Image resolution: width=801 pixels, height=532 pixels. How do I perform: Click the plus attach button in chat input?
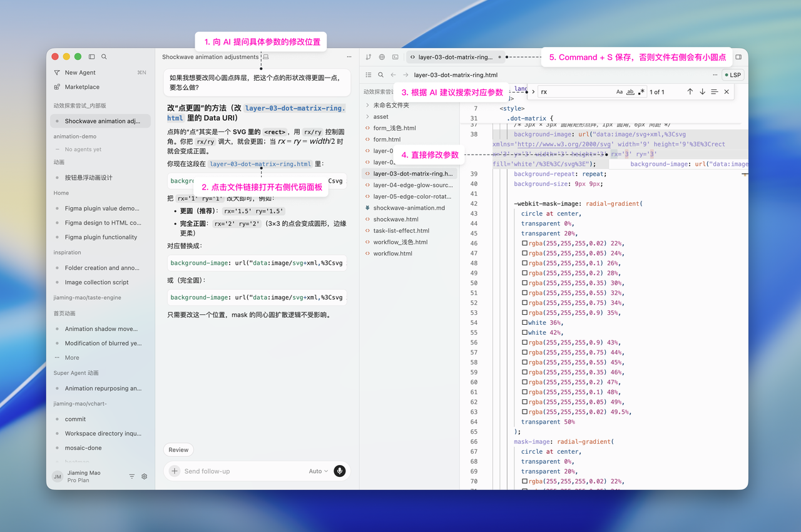click(x=175, y=471)
